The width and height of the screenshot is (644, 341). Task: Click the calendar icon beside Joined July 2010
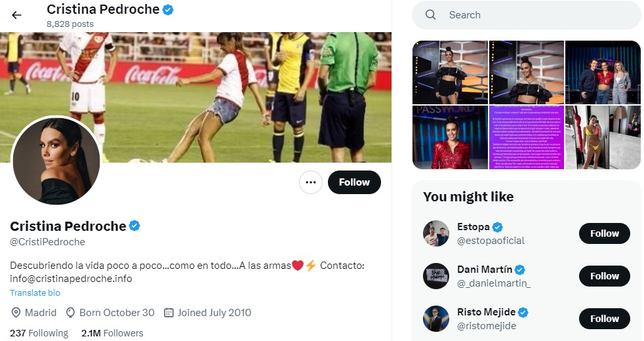pos(169,313)
